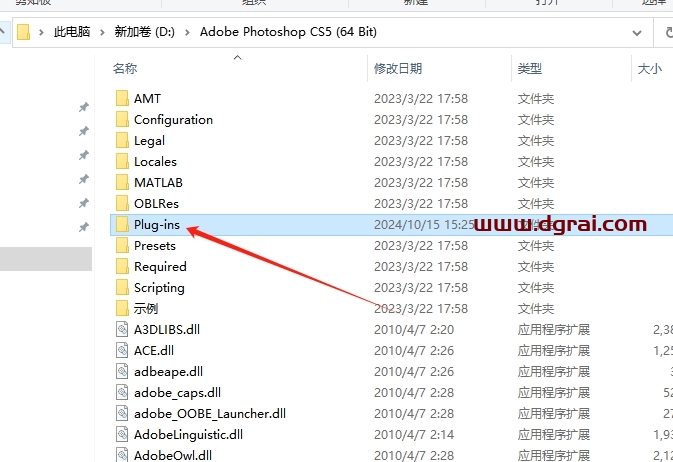Screen dimensions: 673x462
Task: Navigate to 新加卷 (D:) in breadcrumb
Action: click(x=144, y=32)
